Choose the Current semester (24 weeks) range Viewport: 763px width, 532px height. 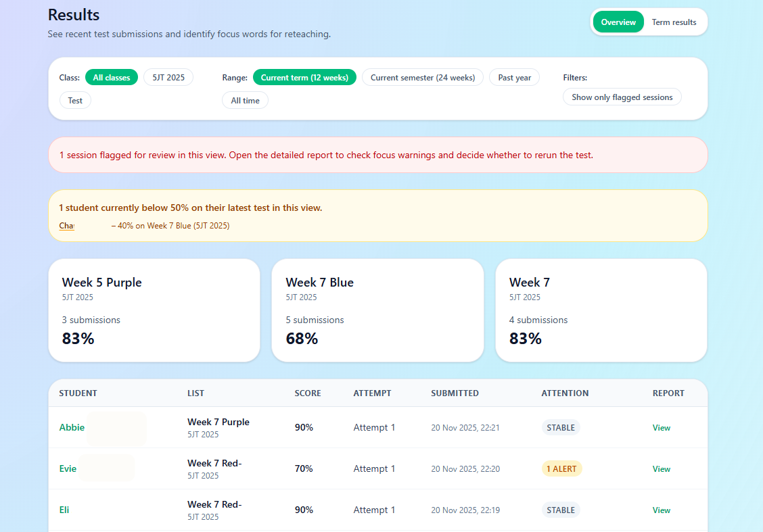(x=423, y=78)
